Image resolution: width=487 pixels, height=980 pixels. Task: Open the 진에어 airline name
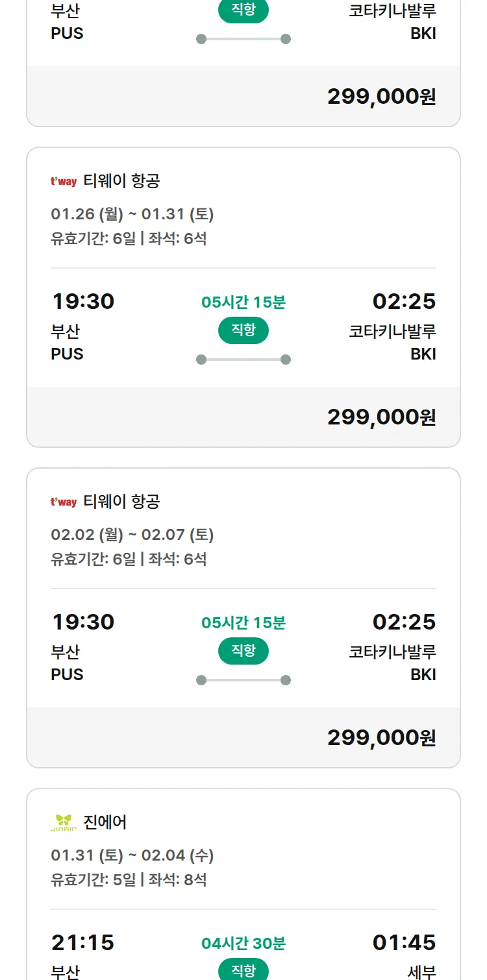click(x=105, y=822)
